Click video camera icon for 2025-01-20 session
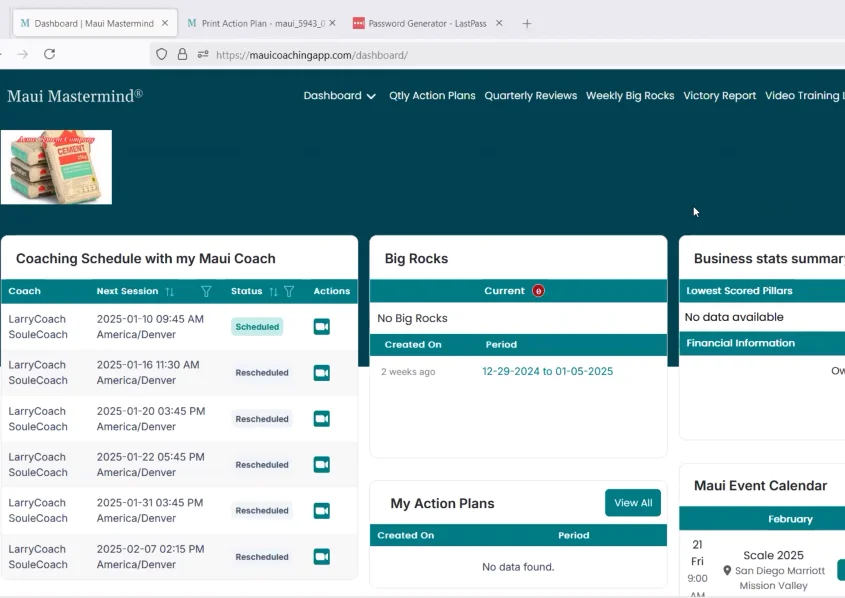Screen dimensions: 845x598 [x=321, y=419]
